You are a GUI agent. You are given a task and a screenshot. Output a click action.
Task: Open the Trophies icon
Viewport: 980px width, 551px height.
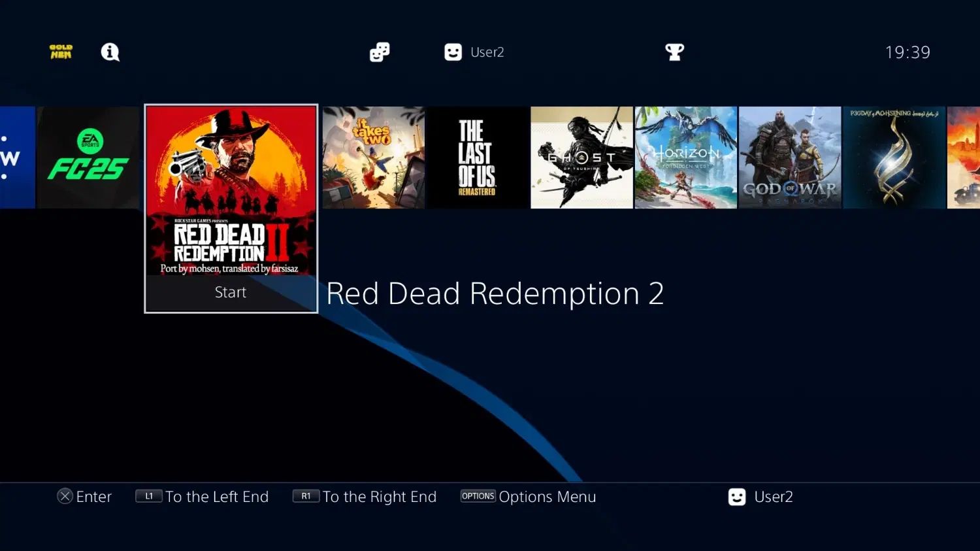click(x=674, y=52)
